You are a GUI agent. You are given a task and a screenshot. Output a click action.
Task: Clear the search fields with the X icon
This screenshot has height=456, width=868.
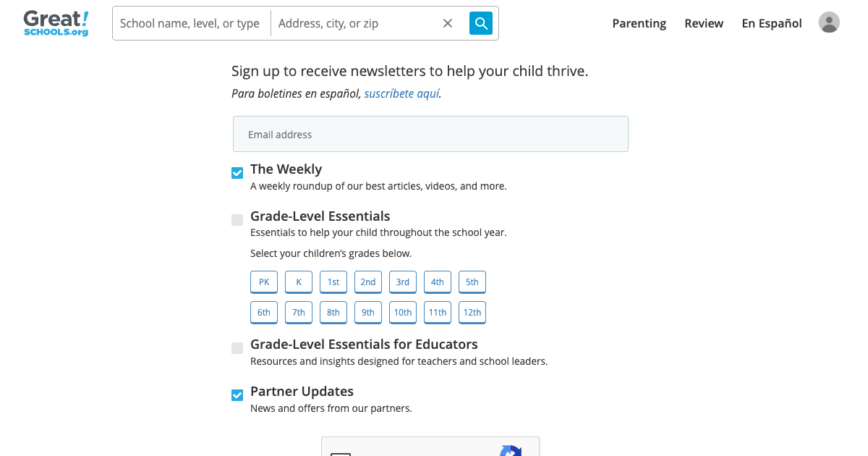pos(448,23)
